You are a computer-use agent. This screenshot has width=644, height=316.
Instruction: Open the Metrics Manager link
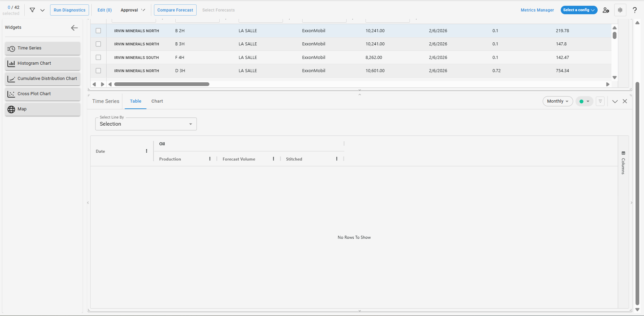537,10
